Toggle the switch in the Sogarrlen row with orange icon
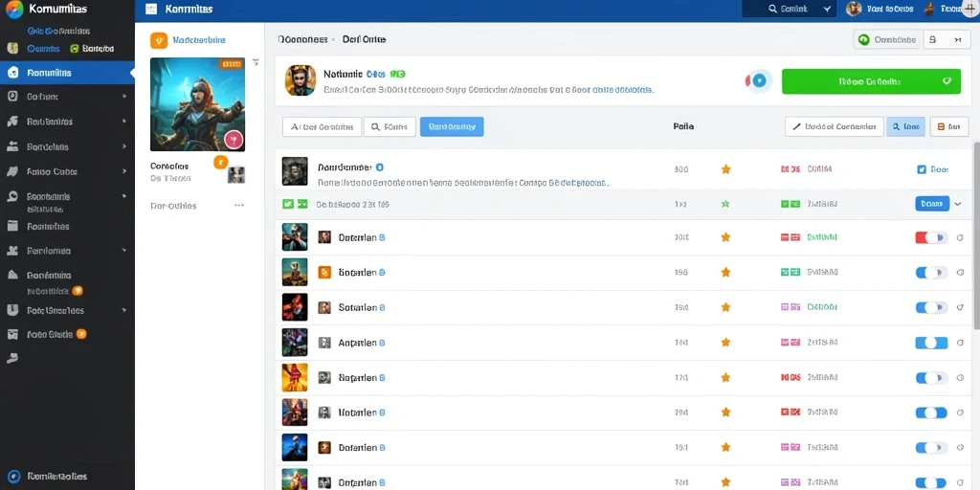The image size is (980, 490). pos(931,273)
